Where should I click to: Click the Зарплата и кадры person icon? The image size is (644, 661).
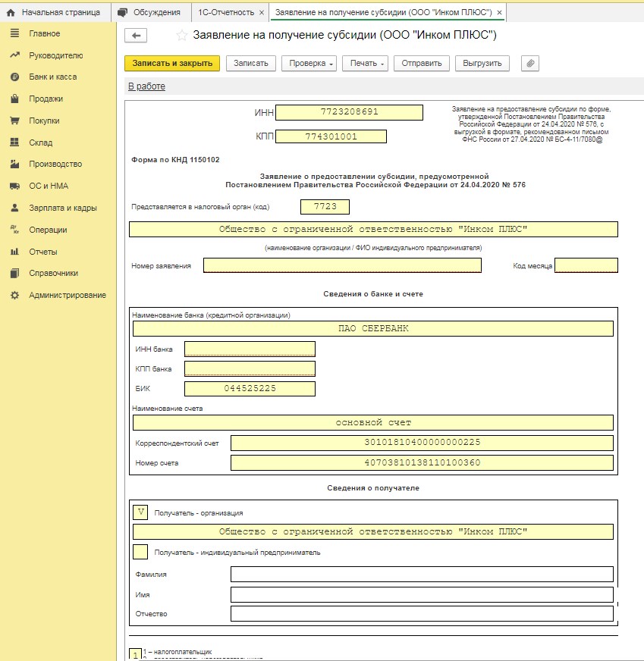pos(14,208)
